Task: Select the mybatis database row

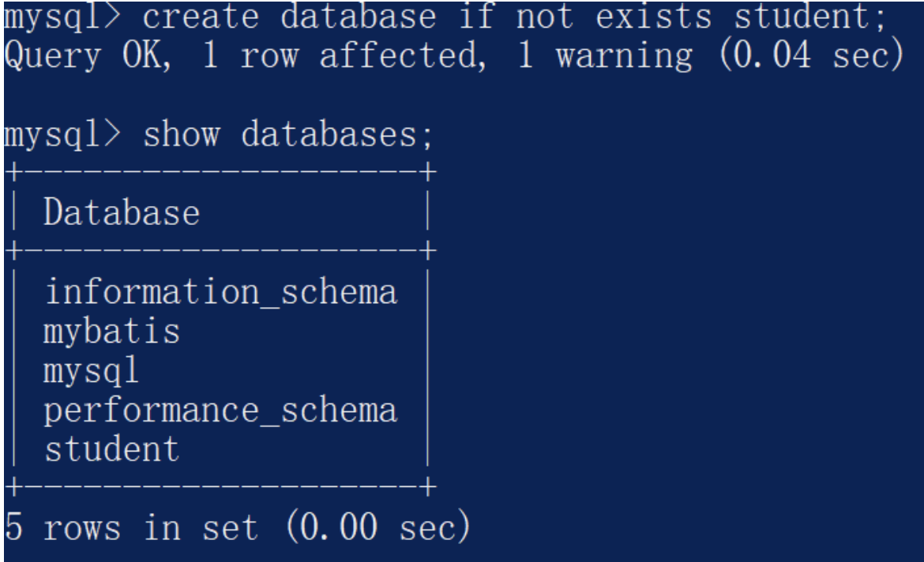Action: [x=111, y=332]
